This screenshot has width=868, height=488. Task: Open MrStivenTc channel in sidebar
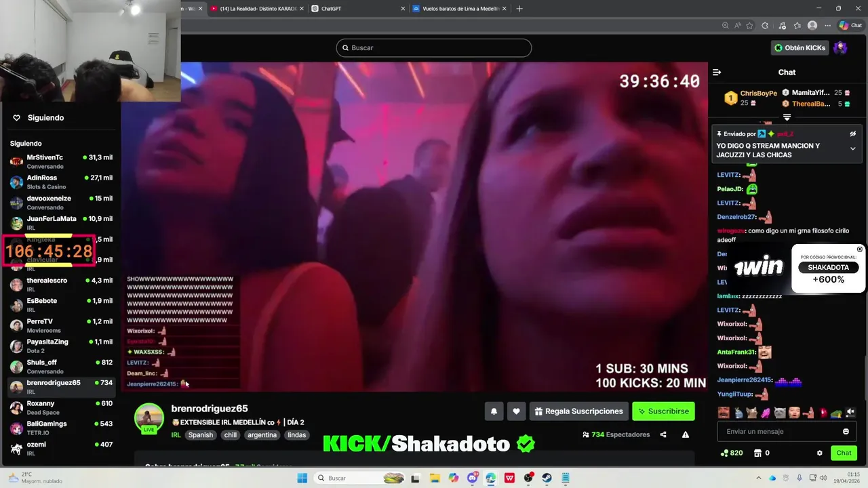pyautogui.click(x=61, y=161)
